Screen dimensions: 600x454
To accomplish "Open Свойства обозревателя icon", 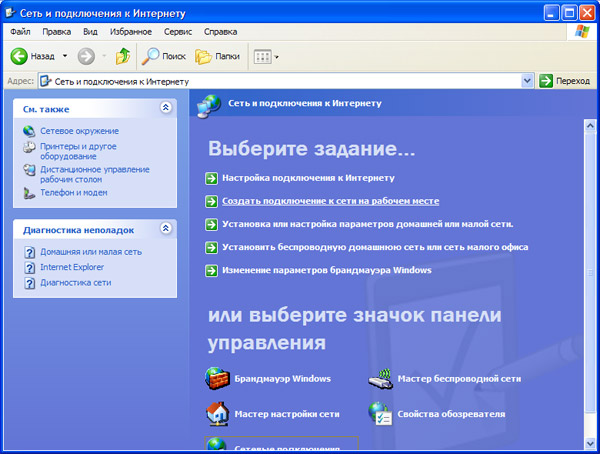I will click(x=380, y=414).
